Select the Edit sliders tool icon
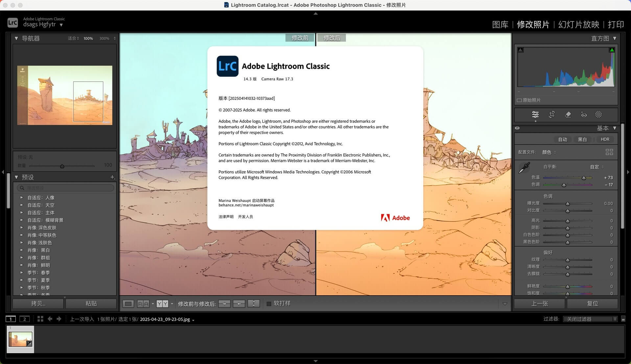Screen dimensions: 631x364 coord(535,115)
